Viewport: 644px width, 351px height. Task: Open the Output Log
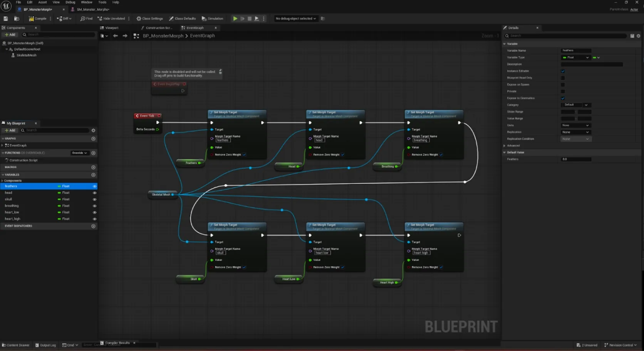(x=45, y=345)
